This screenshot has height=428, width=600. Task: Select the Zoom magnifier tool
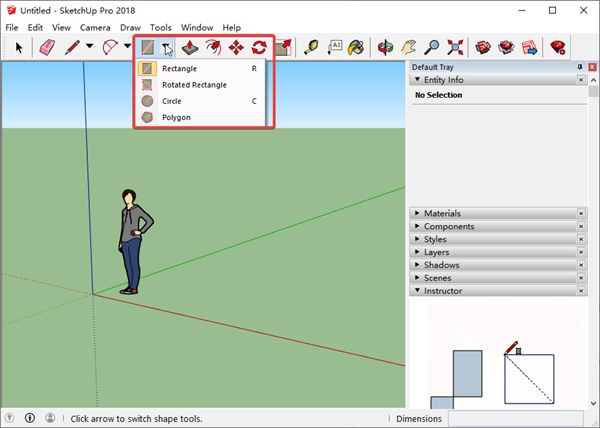[x=432, y=47]
